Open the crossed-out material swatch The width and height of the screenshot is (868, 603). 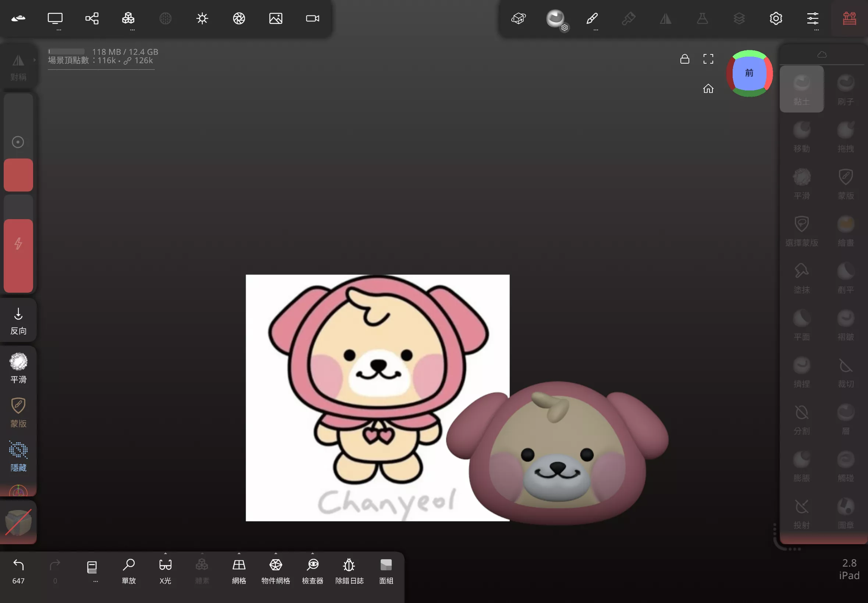[x=18, y=522]
